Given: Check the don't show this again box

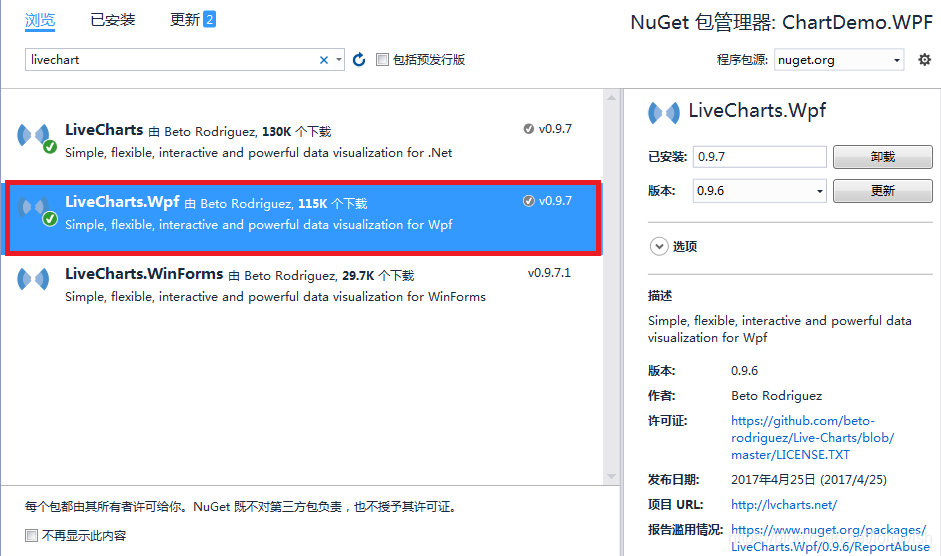Looking at the screenshot, I should tap(31, 535).
